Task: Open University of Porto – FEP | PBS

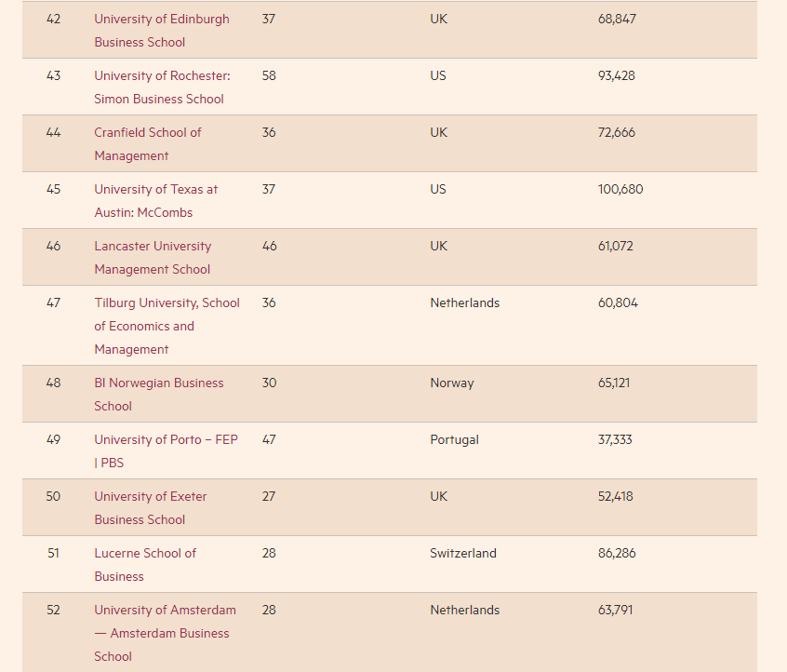Action: 167,451
